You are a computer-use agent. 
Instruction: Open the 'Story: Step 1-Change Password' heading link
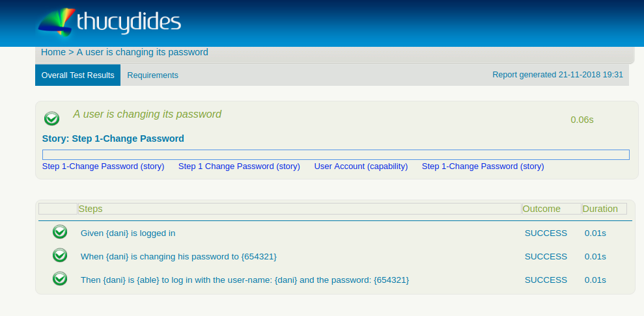pos(113,138)
